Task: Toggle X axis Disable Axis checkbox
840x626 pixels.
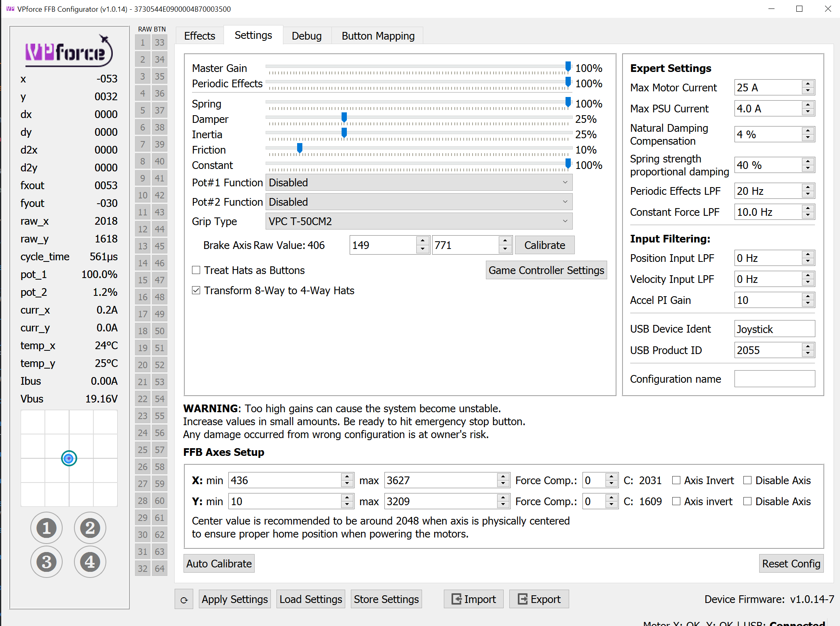Action: pos(747,480)
